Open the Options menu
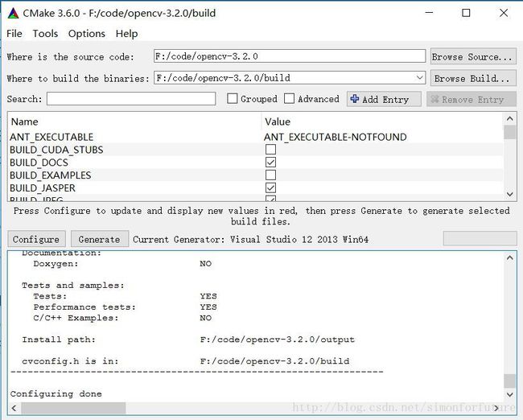 (x=87, y=34)
